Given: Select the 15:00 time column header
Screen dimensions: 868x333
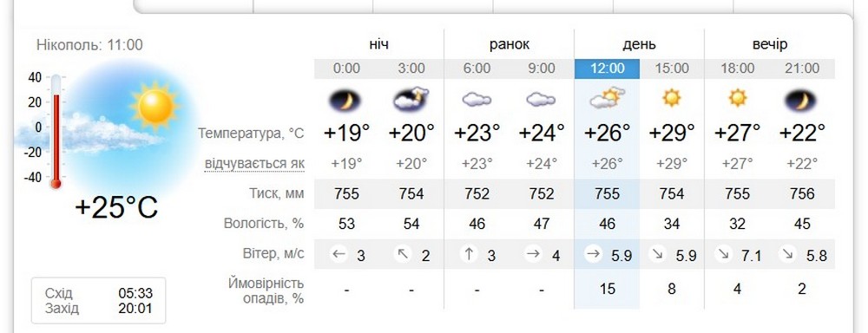Looking at the screenshot, I should [x=672, y=69].
